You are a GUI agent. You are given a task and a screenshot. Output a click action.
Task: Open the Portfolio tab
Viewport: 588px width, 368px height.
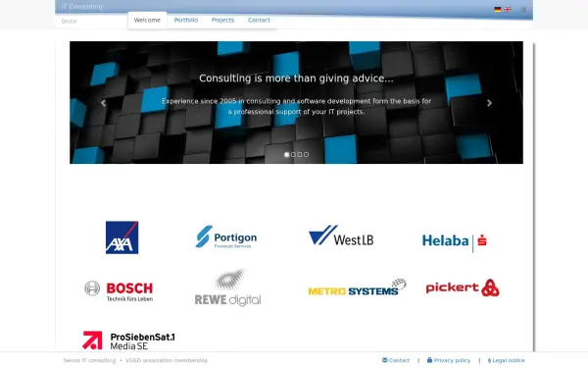(186, 21)
